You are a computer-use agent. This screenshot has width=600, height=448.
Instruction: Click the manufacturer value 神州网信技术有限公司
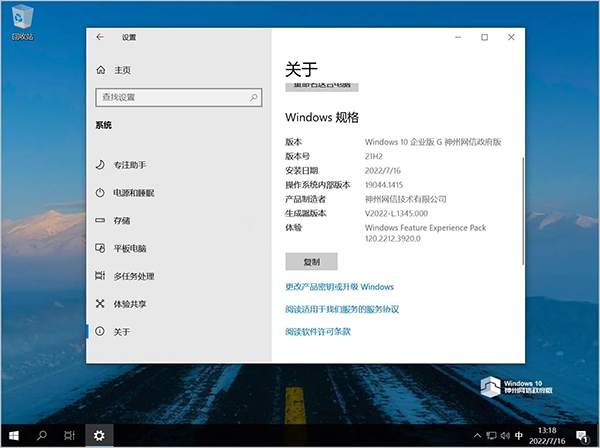pos(406,199)
